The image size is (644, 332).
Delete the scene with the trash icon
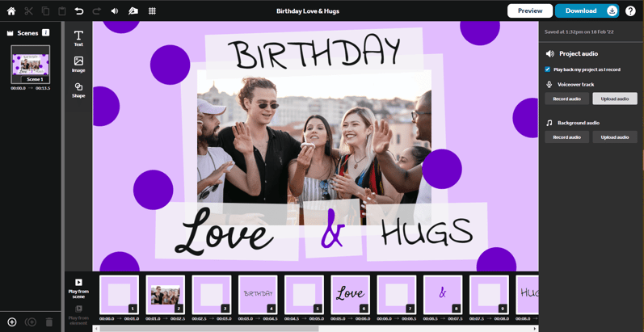[x=48, y=322]
